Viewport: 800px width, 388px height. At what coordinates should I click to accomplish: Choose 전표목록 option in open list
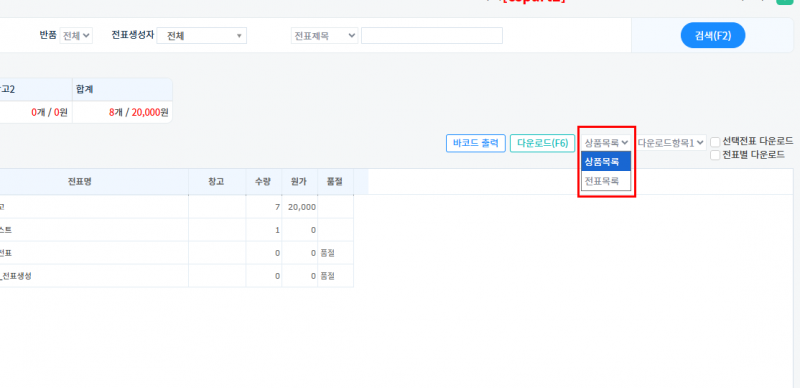pyautogui.click(x=606, y=180)
